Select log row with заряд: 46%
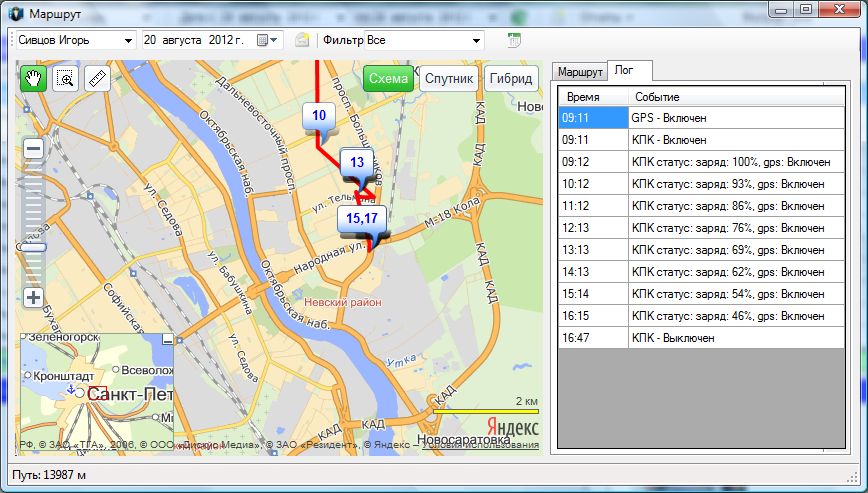Image resolution: width=868 pixels, height=493 pixels. coord(701,316)
